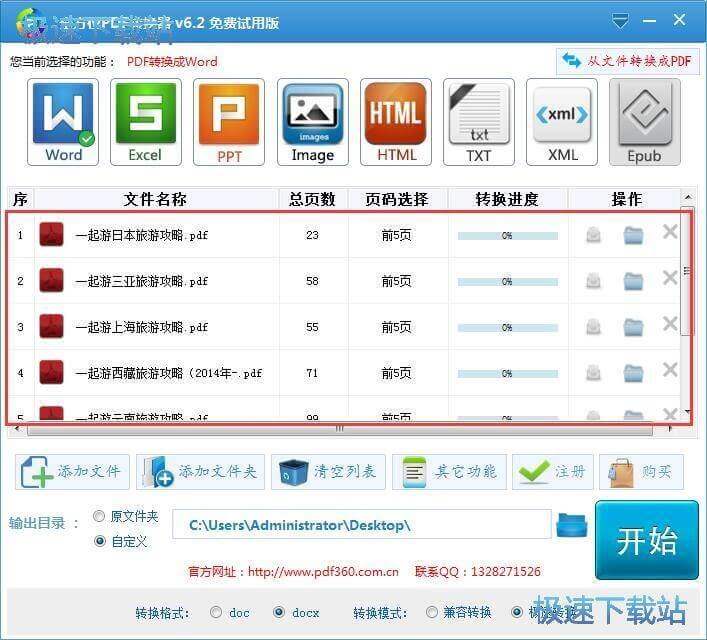707x640 pixels.
Task: Click 清空列表 to clear the list
Action: pyautogui.click(x=328, y=472)
